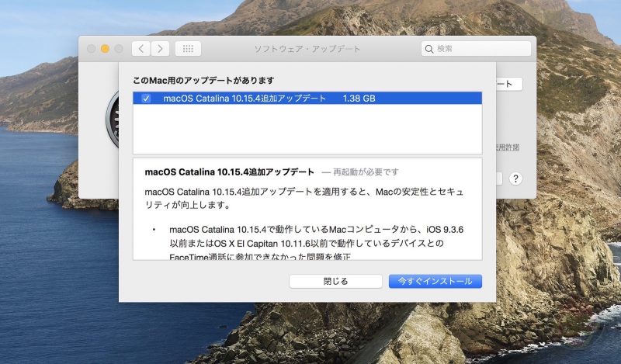Focus the 検索 search field

tap(476, 49)
